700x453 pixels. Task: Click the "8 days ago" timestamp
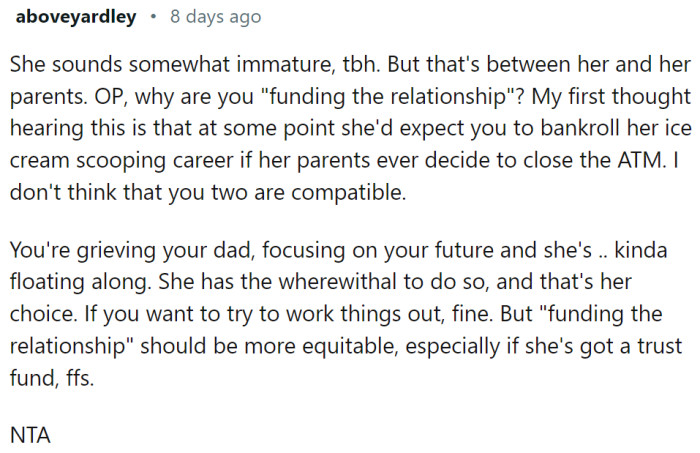click(x=214, y=17)
